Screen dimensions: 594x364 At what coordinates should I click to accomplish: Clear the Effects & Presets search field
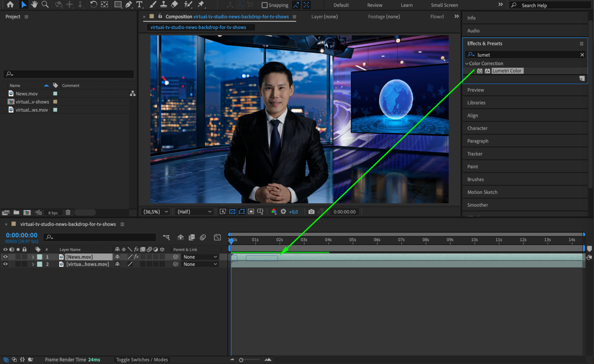pos(582,55)
